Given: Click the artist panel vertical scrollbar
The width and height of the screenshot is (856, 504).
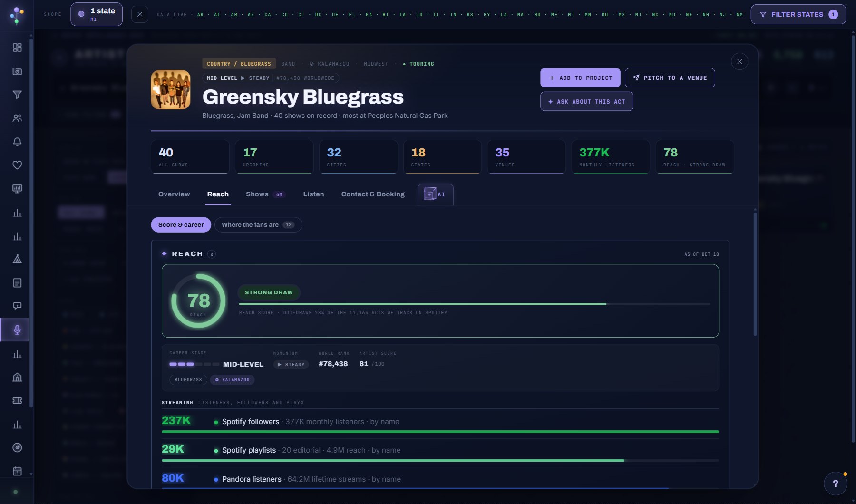Looking at the screenshot, I should [x=755, y=274].
